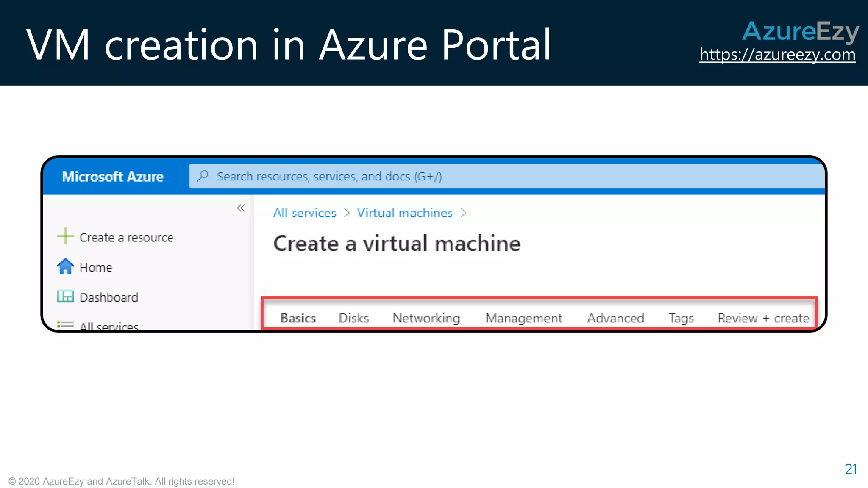Focus the Search resources, services, and docs field
Viewport: 868px width, 488px height.
coord(507,176)
